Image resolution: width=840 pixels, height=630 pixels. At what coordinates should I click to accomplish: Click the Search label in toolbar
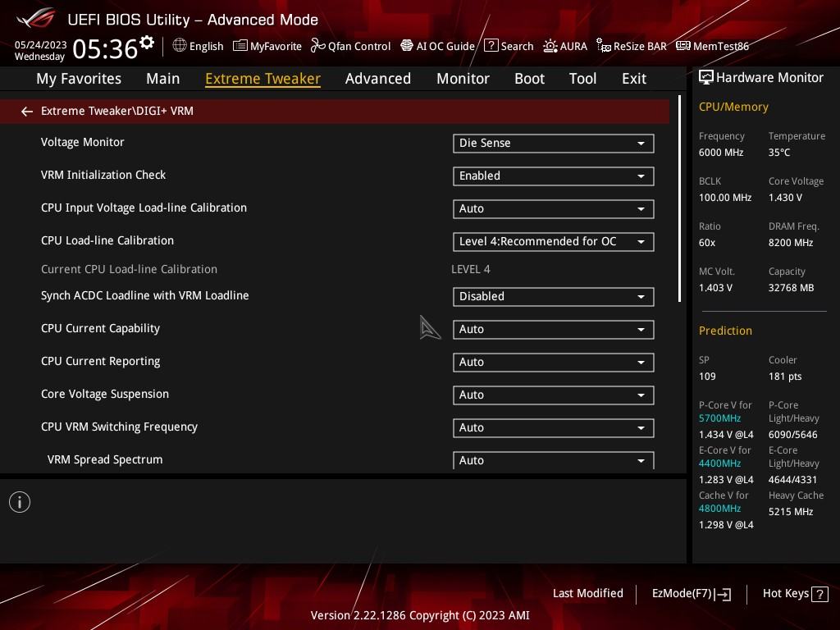tap(517, 46)
